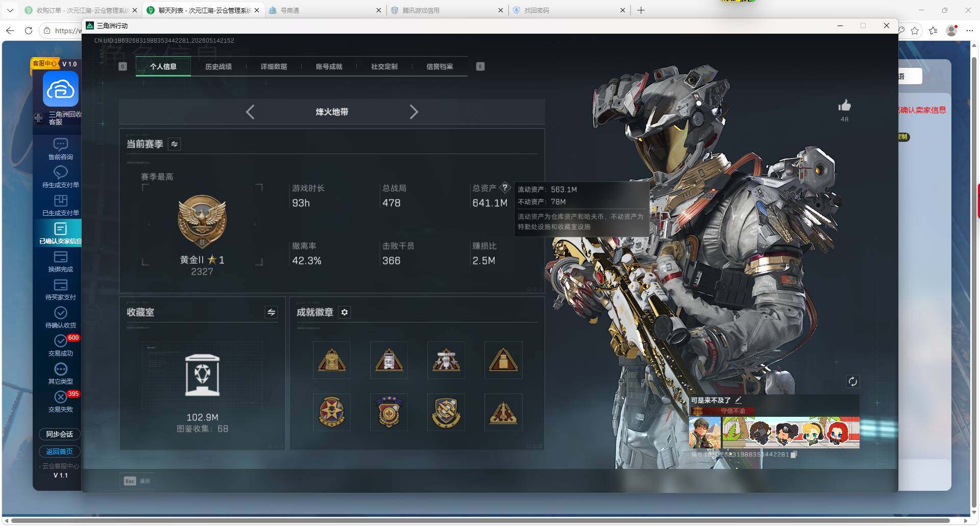The image size is (980, 526).
Task: Click the player avatar with pyramid
Action: (x=704, y=433)
